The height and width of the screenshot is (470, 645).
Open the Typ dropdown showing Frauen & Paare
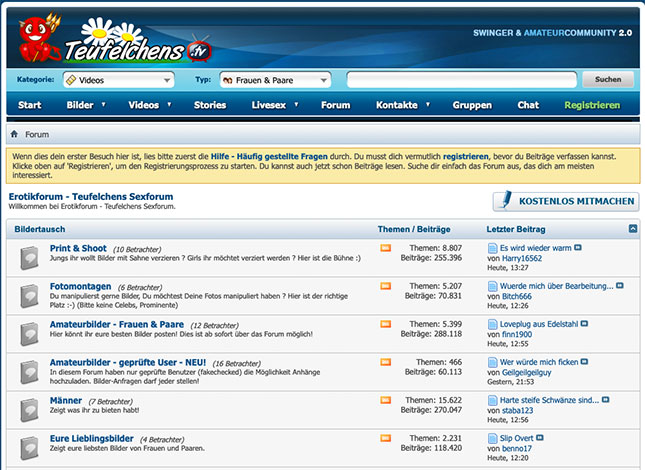[x=274, y=80]
